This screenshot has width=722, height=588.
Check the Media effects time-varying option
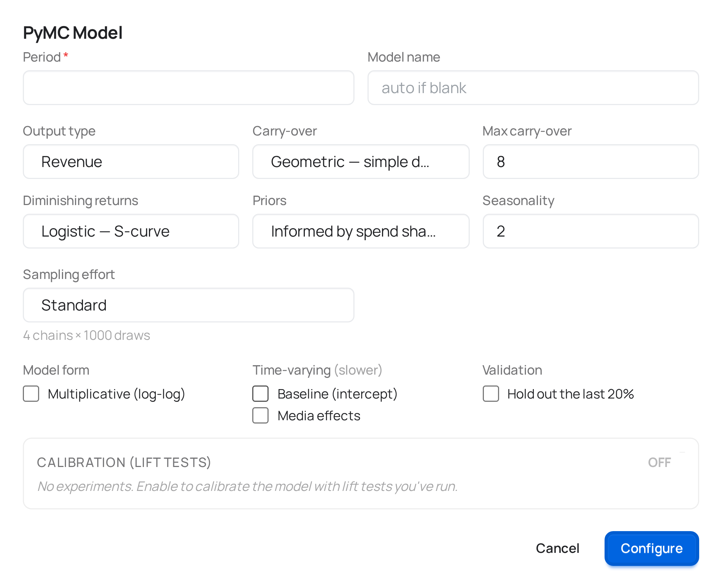point(261,416)
